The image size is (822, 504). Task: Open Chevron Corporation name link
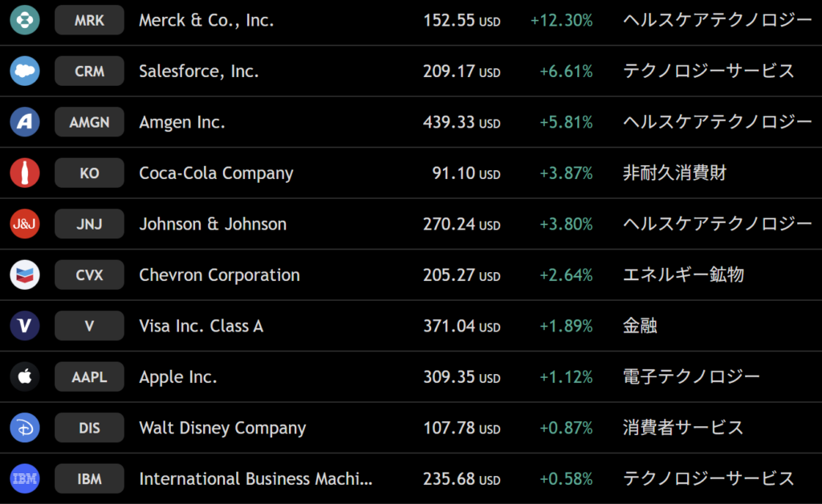[219, 275]
